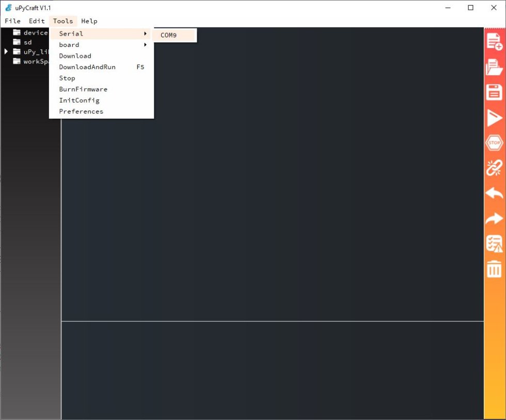Expand the uPy_lib folder tree arrow
Viewport: 506px width, 420px height.
coord(6,52)
